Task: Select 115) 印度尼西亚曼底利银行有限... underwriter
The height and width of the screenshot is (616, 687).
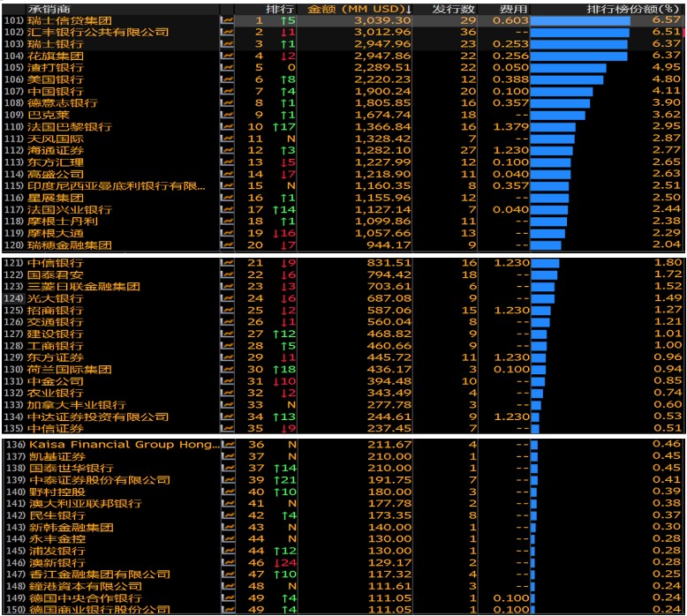Action: tap(116, 185)
